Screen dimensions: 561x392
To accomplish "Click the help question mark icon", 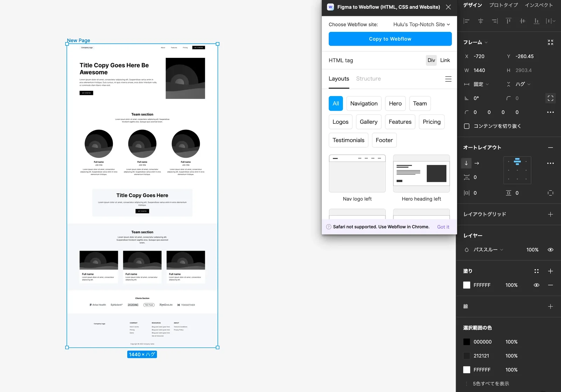I will coord(329,227).
